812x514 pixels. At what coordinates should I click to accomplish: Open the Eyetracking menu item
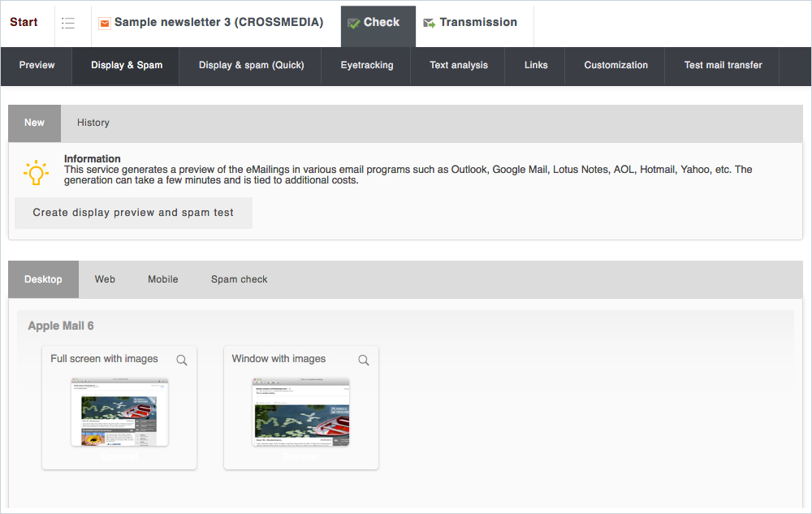tap(367, 66)
